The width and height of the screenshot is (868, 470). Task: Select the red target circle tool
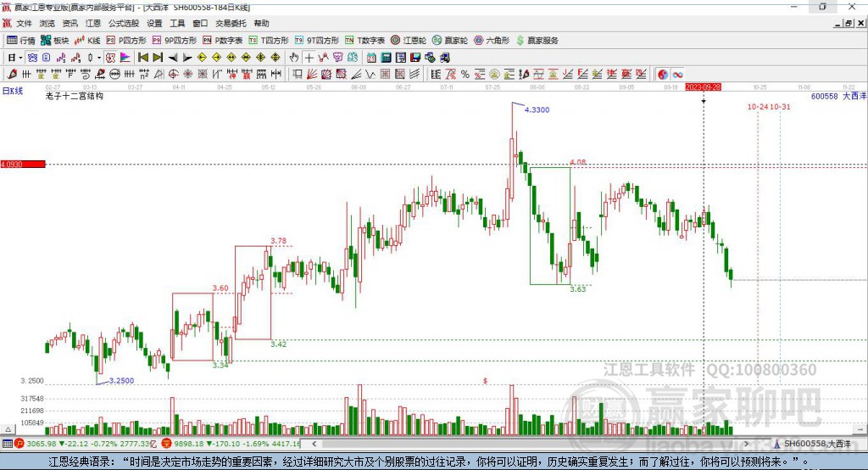pyautogui.click(x=173, y=75)
